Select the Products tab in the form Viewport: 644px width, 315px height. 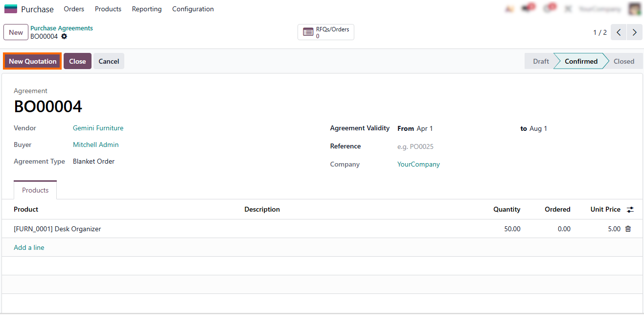coord(35,190)
